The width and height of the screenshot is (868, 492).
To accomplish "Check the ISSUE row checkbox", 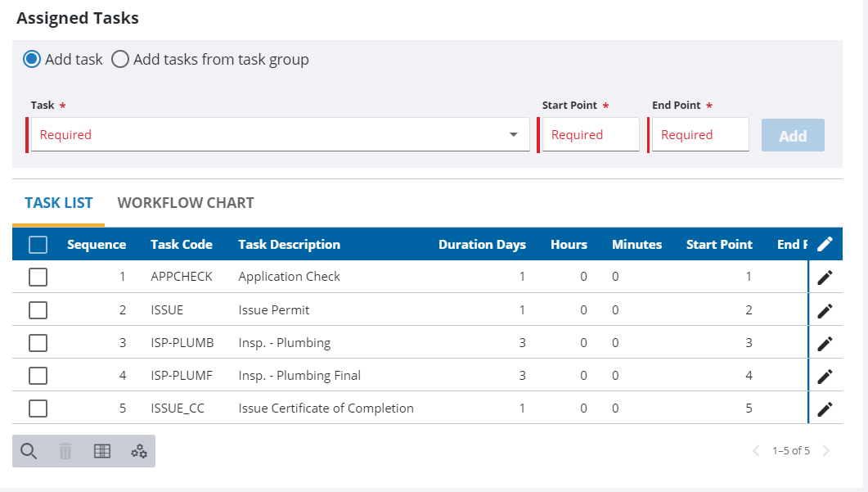I will [x=38, y=310].
